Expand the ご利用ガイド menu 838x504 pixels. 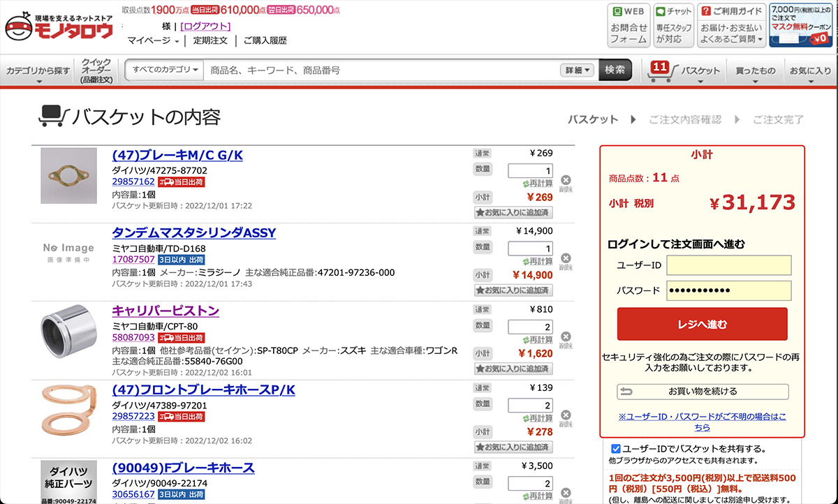tap(732, 26)
